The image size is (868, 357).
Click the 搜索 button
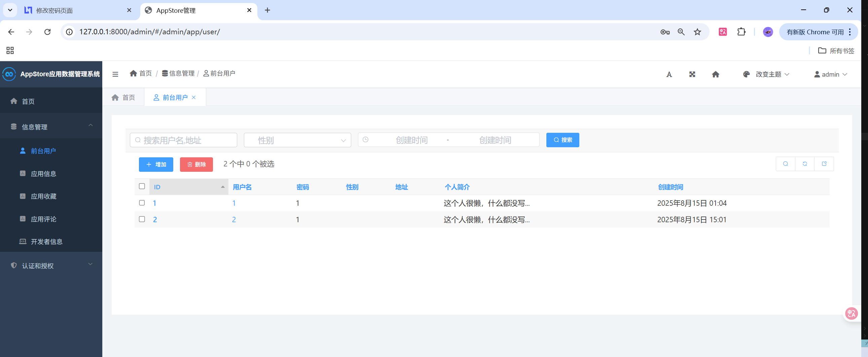click(563, 140)
